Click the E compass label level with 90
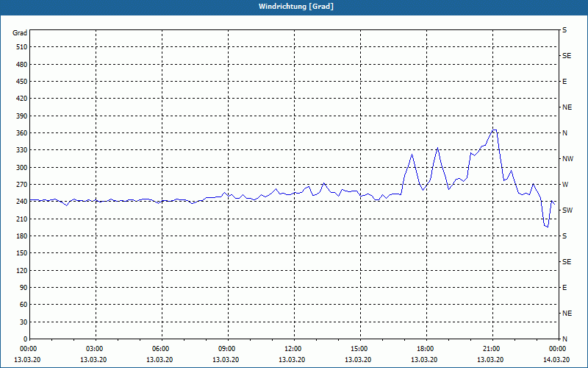This screenshot has width=588, height=368. click(564, 288)
